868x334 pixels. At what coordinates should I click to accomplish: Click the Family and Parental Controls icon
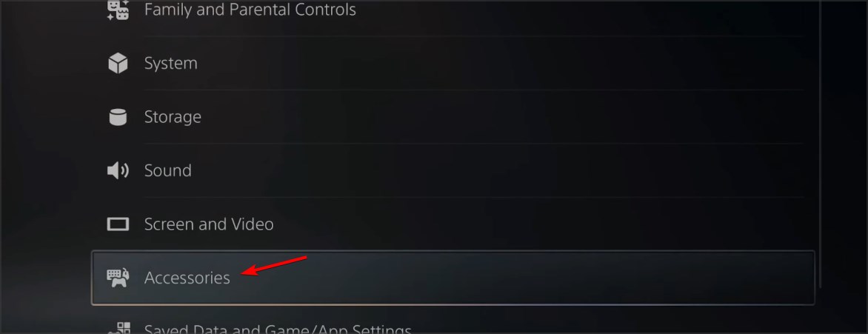click(117, 10)
